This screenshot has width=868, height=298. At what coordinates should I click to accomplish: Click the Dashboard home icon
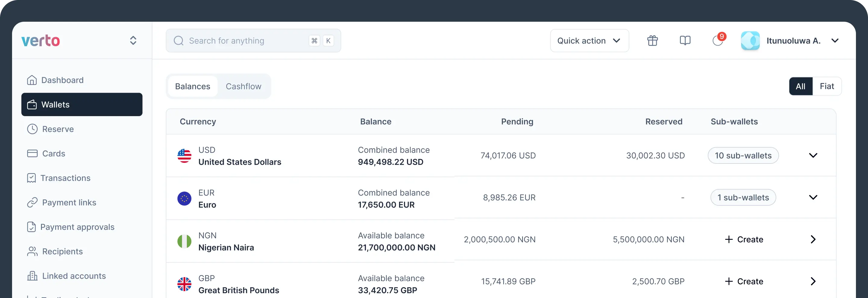pos(32,80)
